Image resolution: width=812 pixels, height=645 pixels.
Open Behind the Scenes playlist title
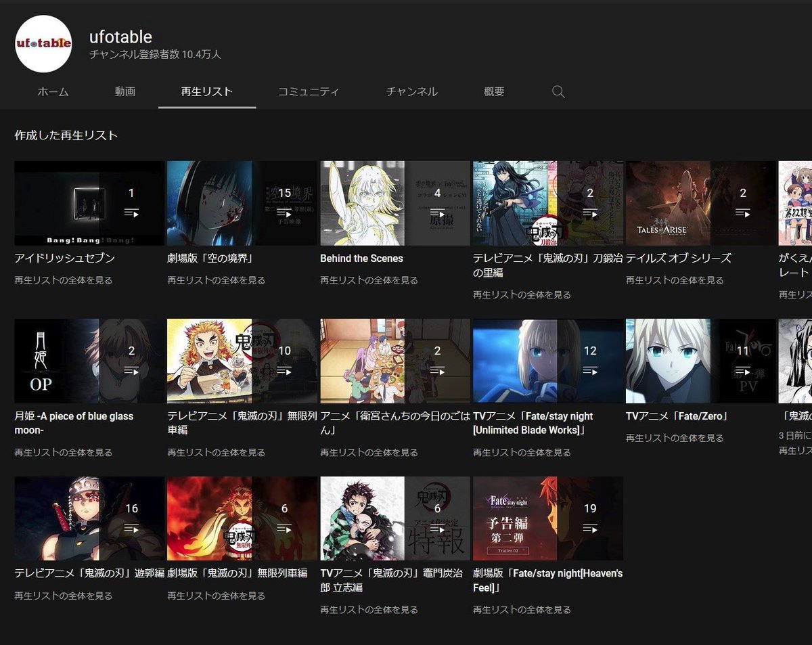pyautogui.click(x=361, y=258)
